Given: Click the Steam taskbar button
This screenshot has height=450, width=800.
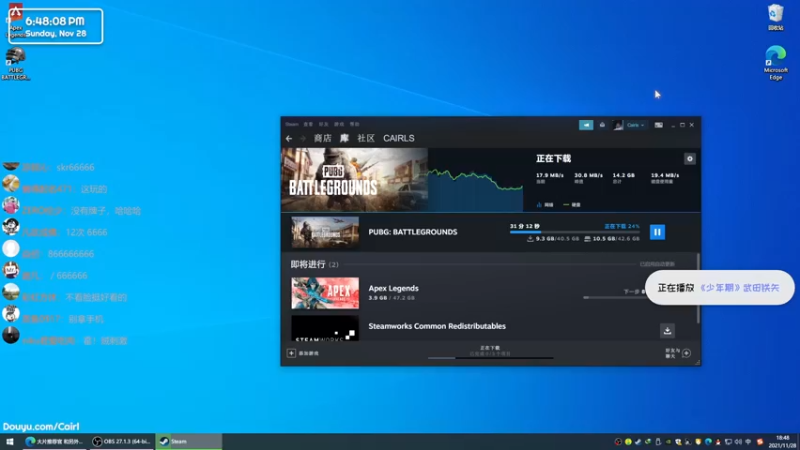Looking at the screenshot, I should 189,441.
